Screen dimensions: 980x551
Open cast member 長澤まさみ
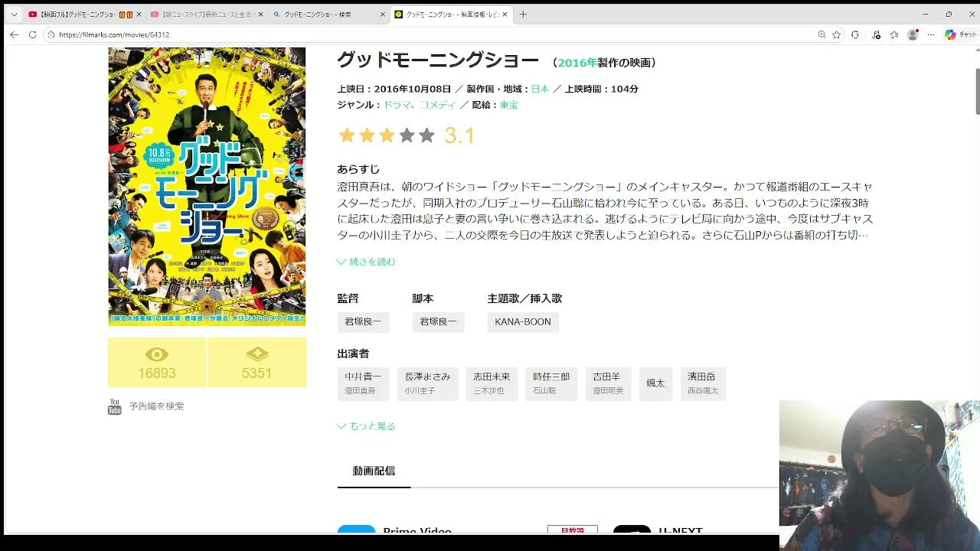tap(427, 383)
